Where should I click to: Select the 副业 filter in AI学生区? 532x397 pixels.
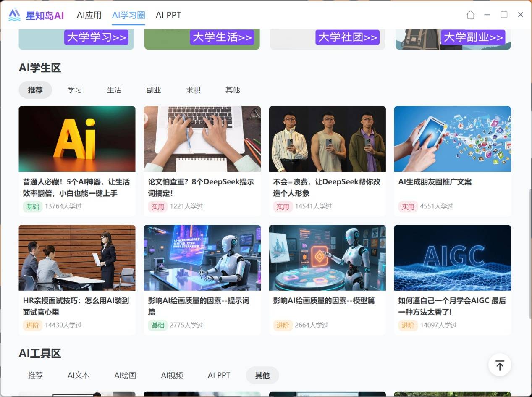click(x=154, y=90)
